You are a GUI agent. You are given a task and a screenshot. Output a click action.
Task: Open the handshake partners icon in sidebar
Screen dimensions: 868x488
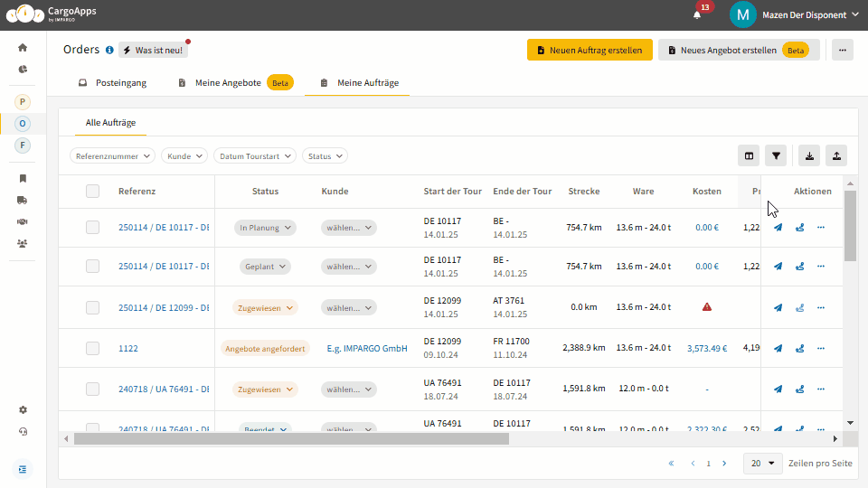tap(23, 221)
